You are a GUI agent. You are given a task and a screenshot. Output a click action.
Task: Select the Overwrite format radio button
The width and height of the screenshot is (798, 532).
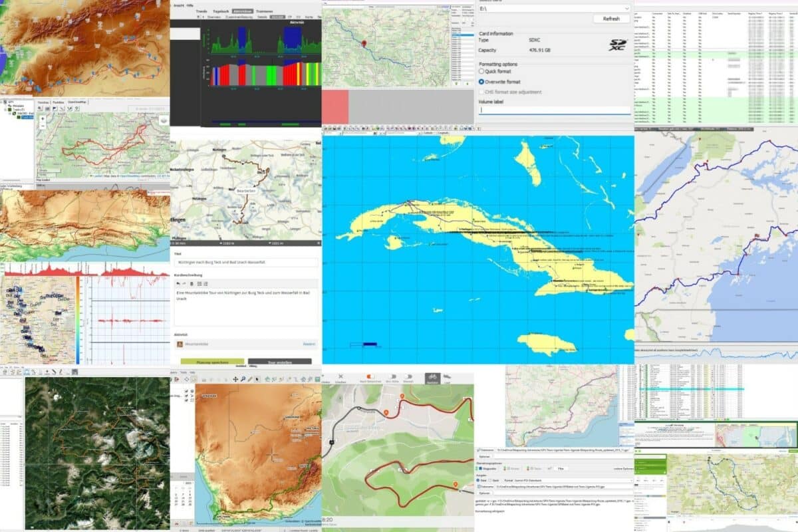tap(481, 82)
